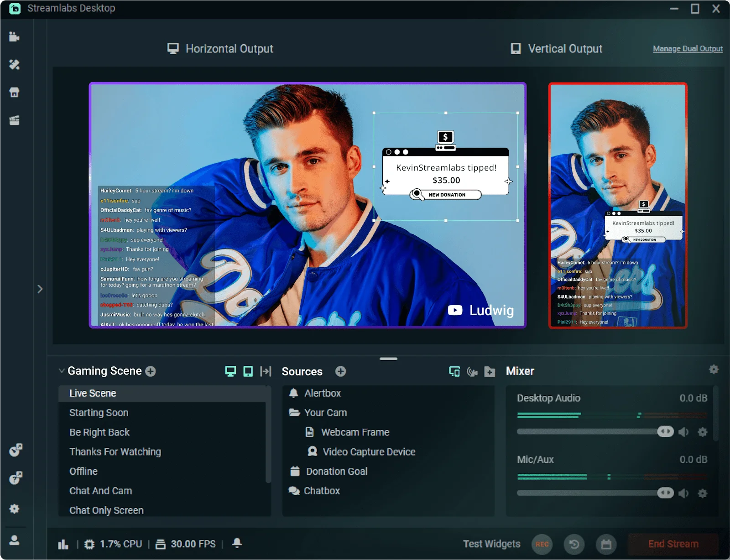Open Settings gear in left sidebar
730x560 pixels.
(x=14, y=508)
